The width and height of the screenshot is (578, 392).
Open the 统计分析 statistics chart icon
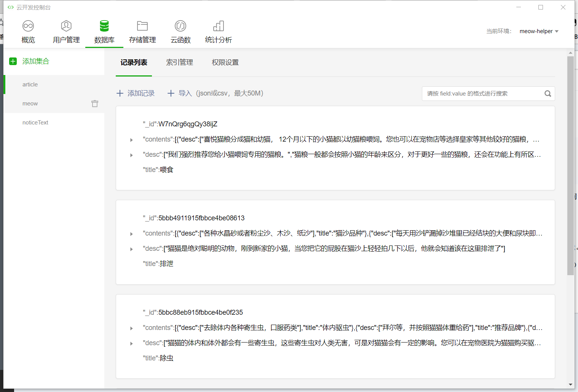219,26
